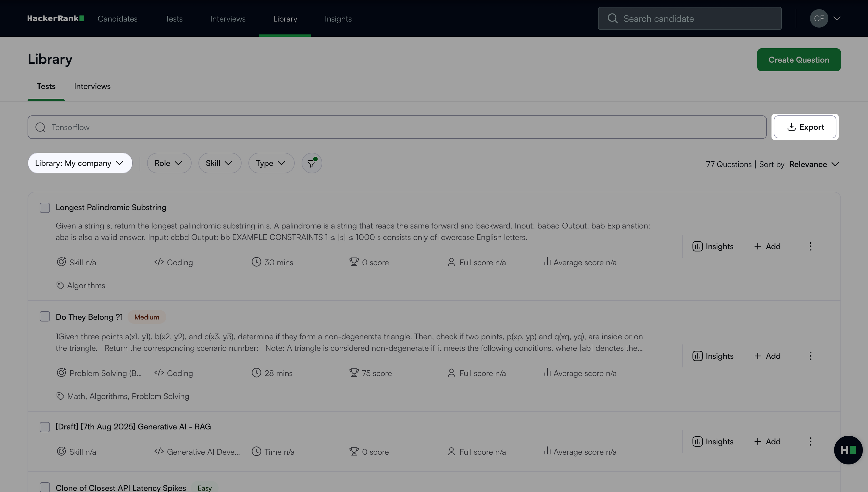The height and width of the screenshot is (492, 868).
Task: Export the question list
Action: (x=805, y=127)
